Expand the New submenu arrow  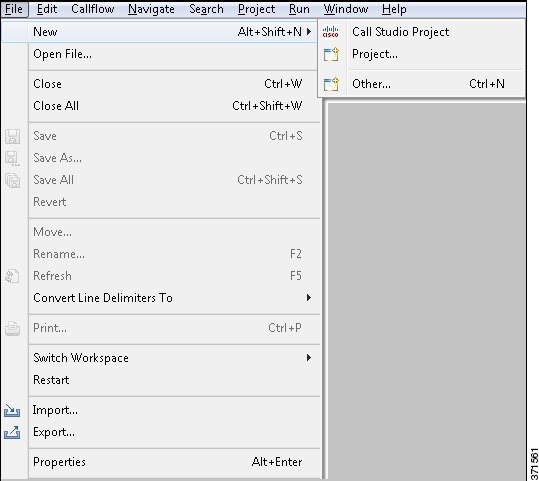(x=309, y=32)
